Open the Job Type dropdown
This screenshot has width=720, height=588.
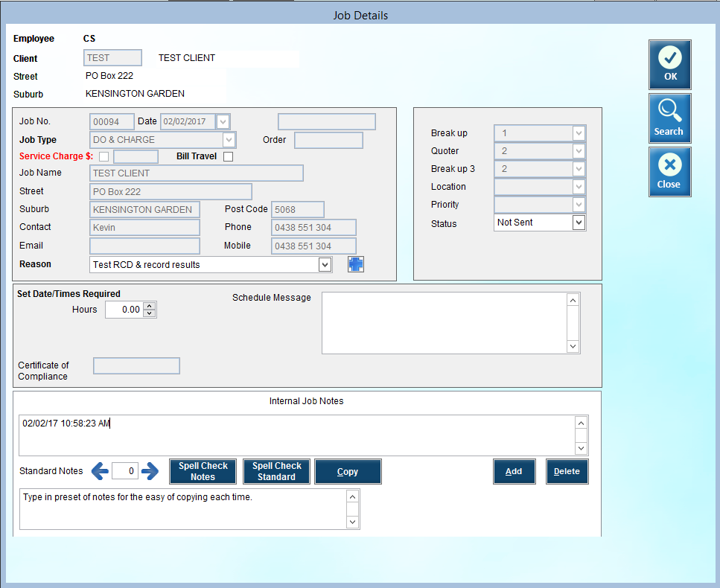click(229, 139)
